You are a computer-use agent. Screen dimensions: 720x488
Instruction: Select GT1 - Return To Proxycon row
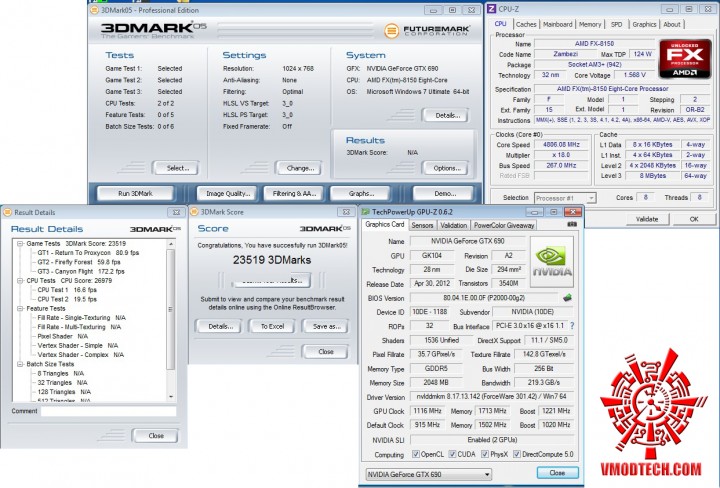(x=88, y=253)
